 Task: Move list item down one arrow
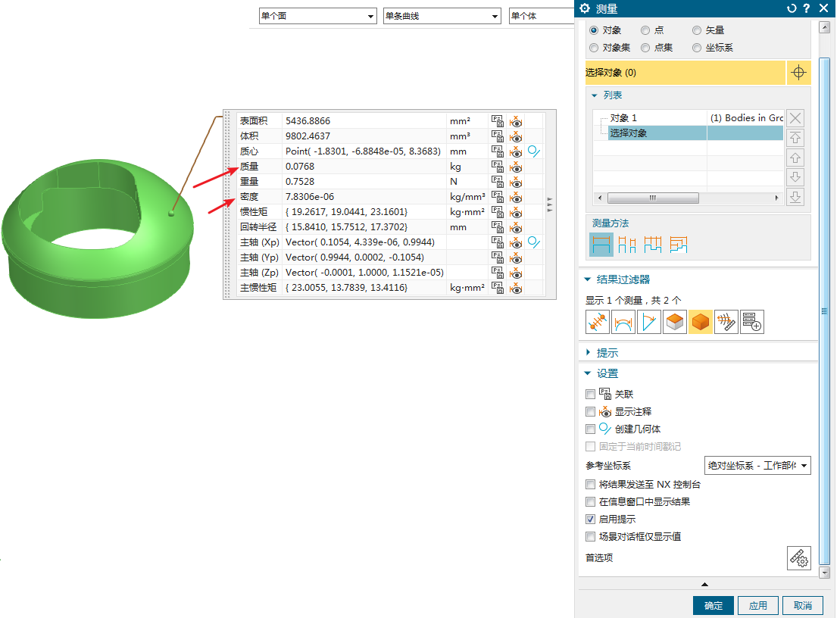(x=795, y=176)
